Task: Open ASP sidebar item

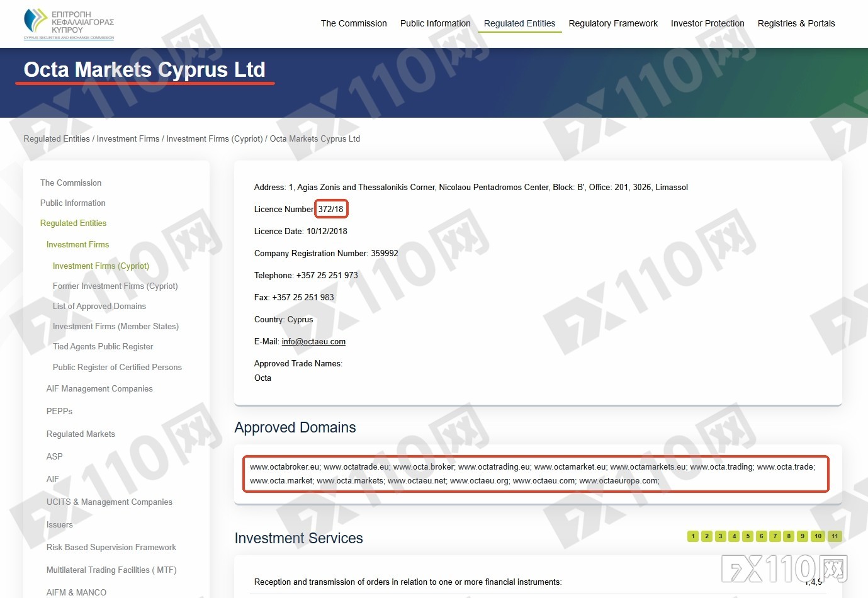Action: click(54, 456)
